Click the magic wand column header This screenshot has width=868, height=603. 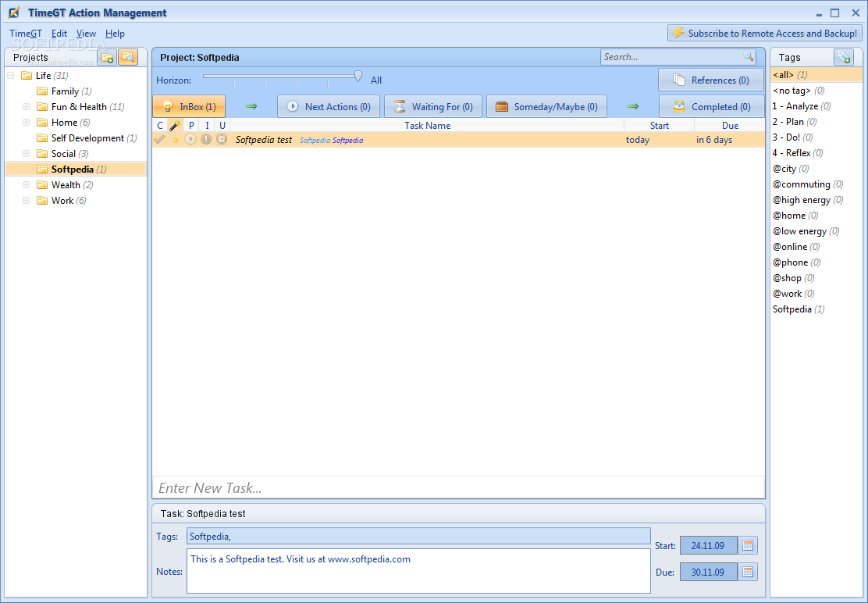(176, 125)
